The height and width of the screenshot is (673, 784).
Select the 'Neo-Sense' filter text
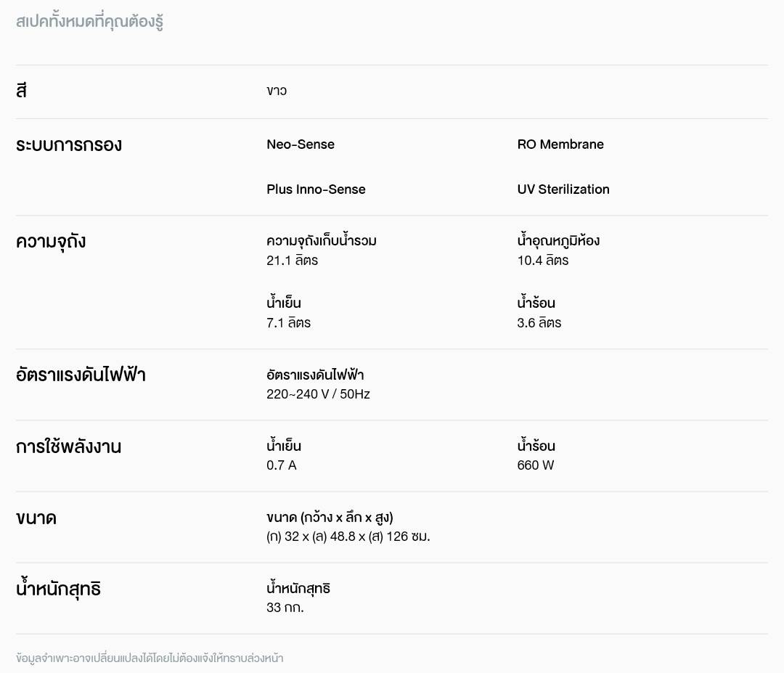pos(301,144)
